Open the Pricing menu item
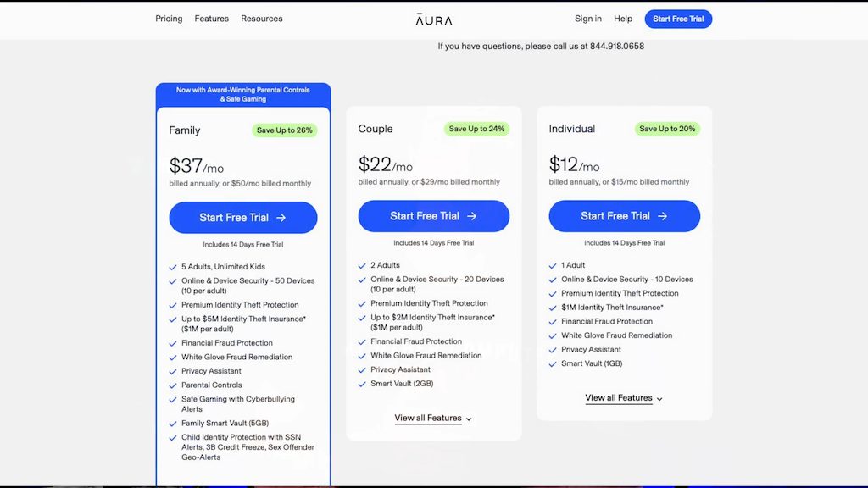The image size is (868, 488). coord(169,19)
